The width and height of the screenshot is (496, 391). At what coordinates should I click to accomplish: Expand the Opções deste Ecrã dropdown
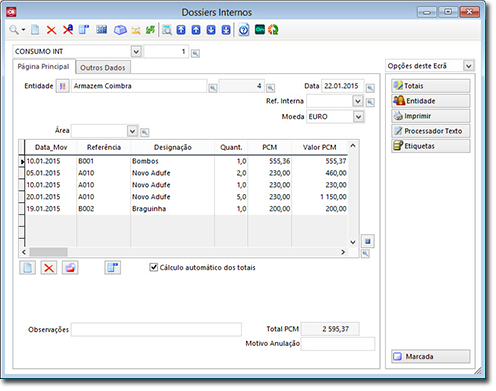click(x=469, y=66)
